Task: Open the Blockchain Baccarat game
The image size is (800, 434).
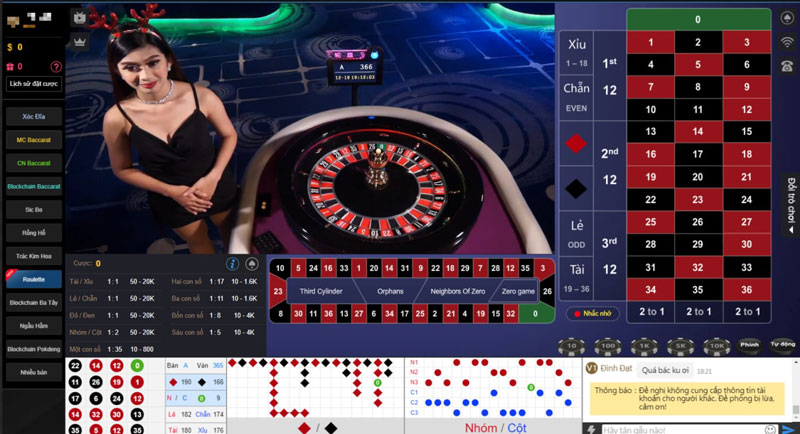Action: [x=34, y=187]
